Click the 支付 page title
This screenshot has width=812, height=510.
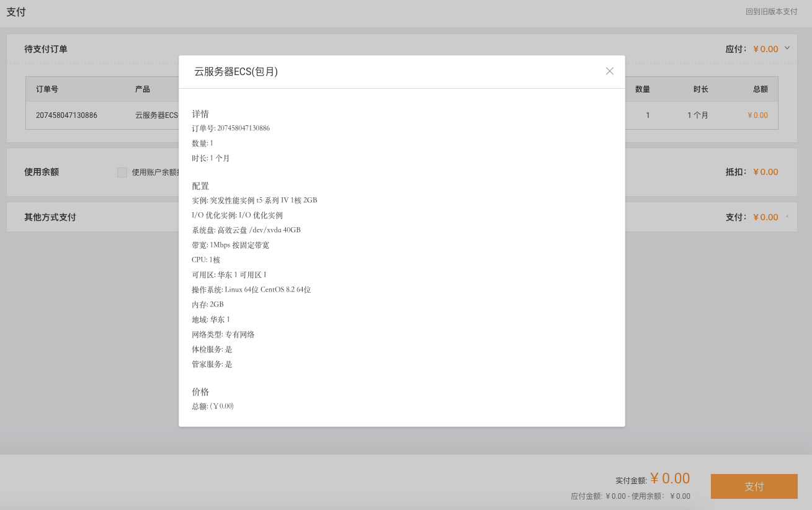coord(16,12)
